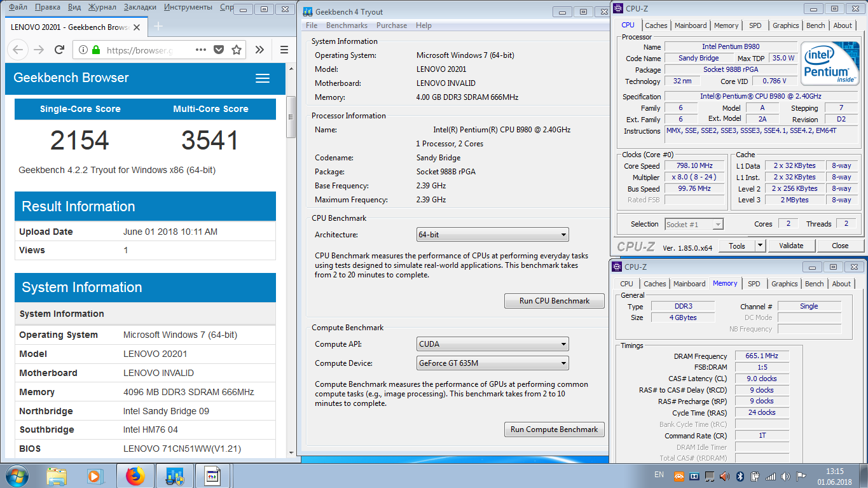Click the CPU-Z Tools button
The height and width of the screenshot is (488, 868).
pos(737,246)
